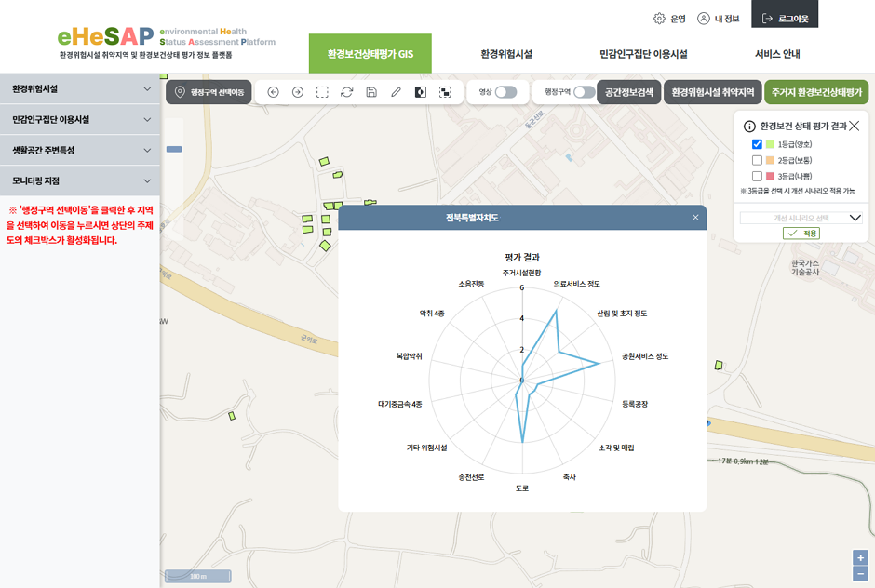Click the 한국가스 기술공사 map label
This screenshot has height=588, width=875.
(x=804, y=268)
